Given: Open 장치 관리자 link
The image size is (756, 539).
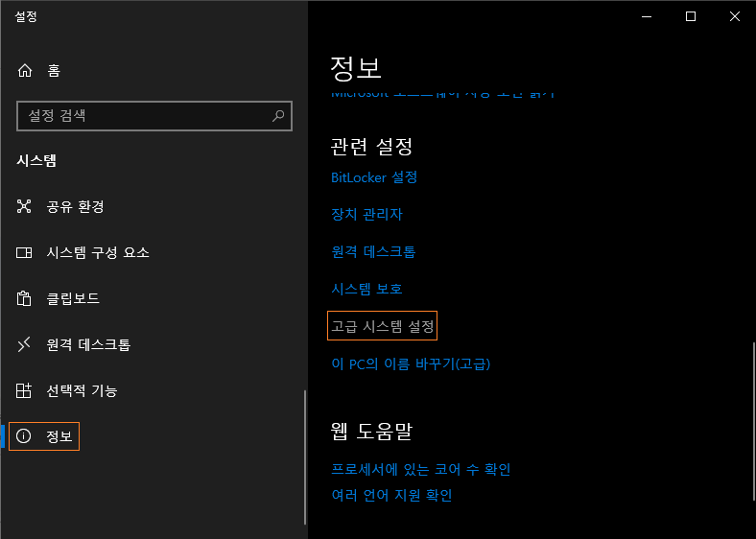Looking at the screenshot, I should pyautogui.click(x=366, y=215).
